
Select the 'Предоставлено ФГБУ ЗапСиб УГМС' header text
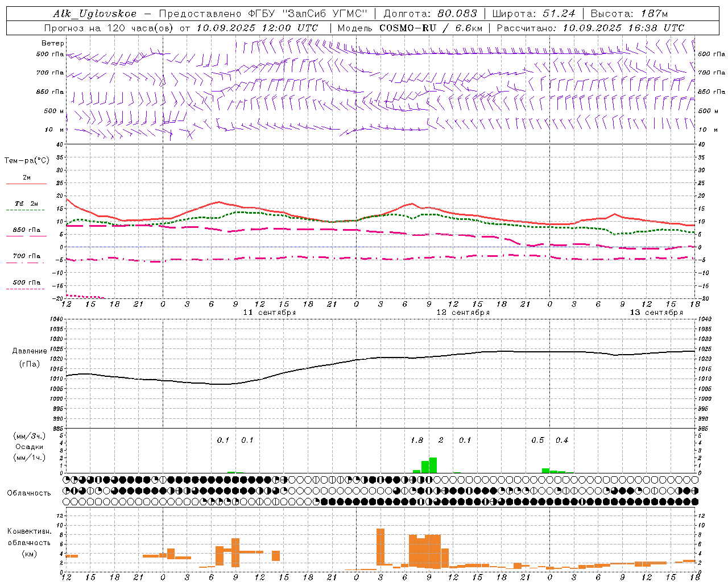tap(263, 14)
